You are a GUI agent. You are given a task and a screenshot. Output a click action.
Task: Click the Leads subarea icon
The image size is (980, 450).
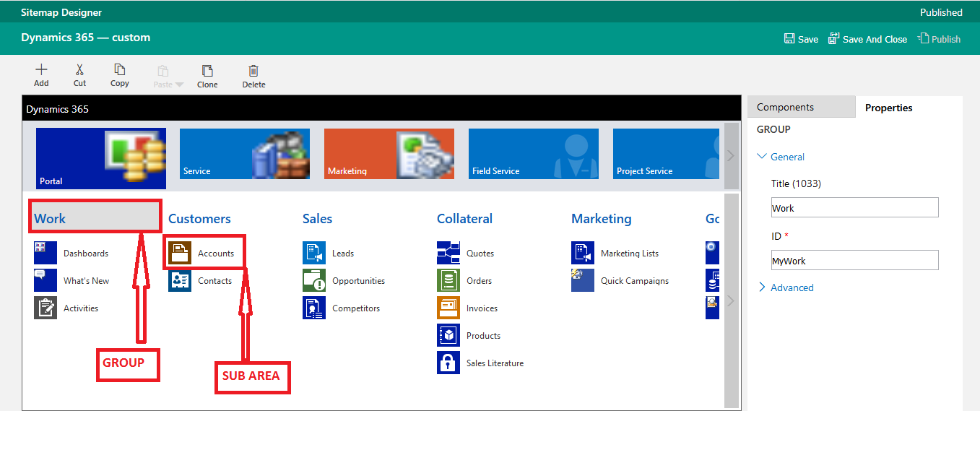[314, 253]
